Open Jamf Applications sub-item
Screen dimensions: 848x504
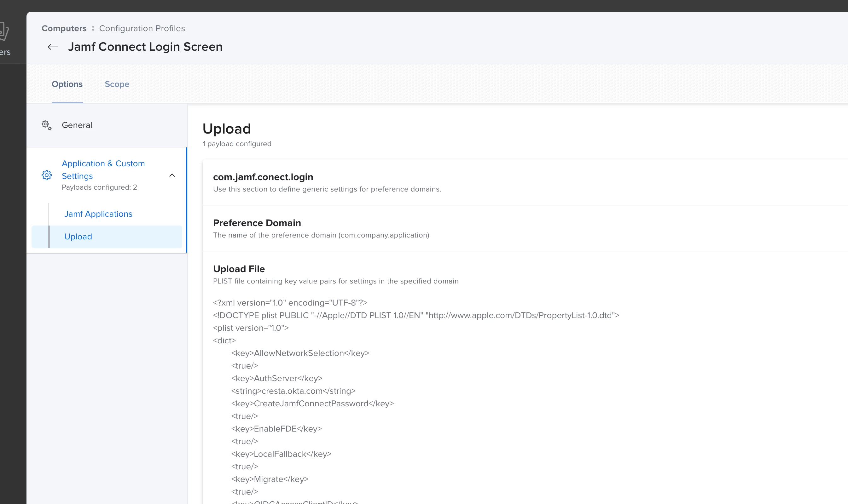pos(98,214)
